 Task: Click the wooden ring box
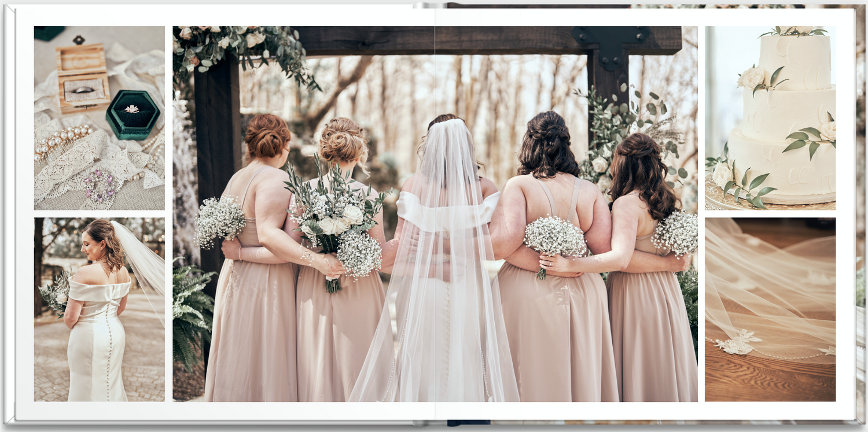click(x=83, y=78)
